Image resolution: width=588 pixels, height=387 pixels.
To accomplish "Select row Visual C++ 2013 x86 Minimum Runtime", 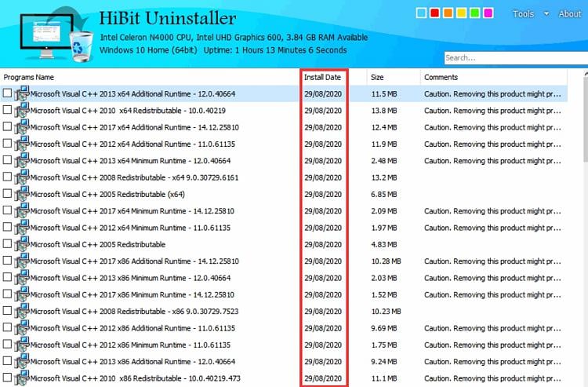I will coord(284,278).
